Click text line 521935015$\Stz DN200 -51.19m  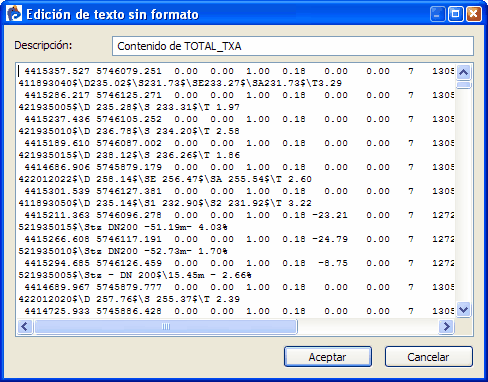123,227
